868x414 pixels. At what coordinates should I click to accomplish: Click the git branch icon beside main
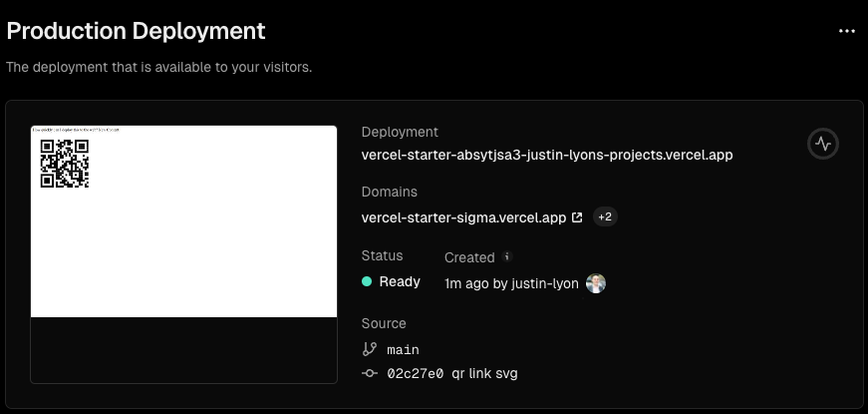(x=370, y=349)
